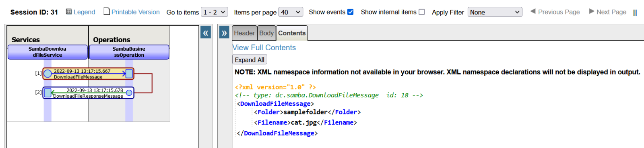This screenshot has width=644, height=148.
Task: Open the Apply Filter dropdown
Action: coord(495,12)
